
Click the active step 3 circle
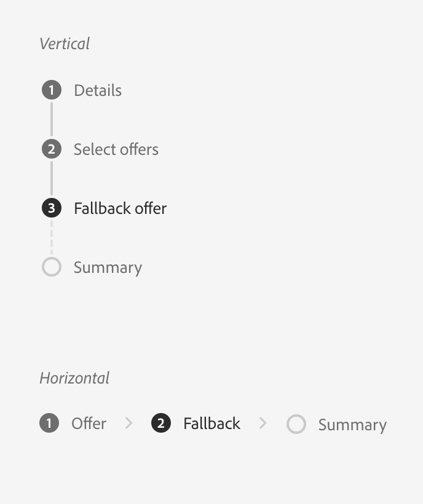point(52,208)
